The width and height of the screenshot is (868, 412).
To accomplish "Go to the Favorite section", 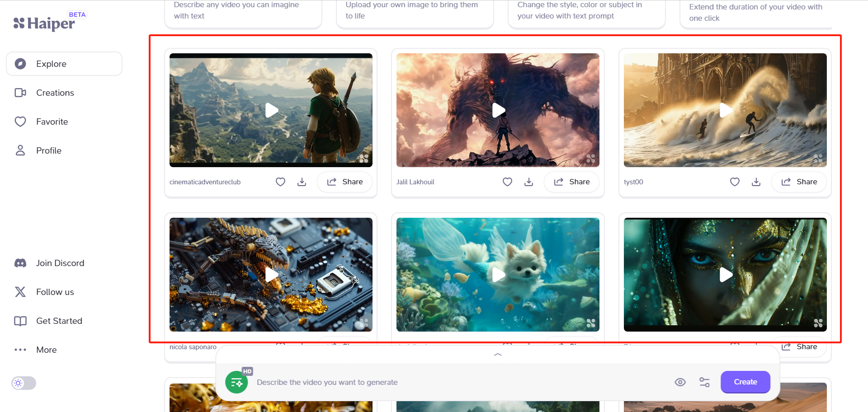I will pyautogui.click(x=52, y=122).
